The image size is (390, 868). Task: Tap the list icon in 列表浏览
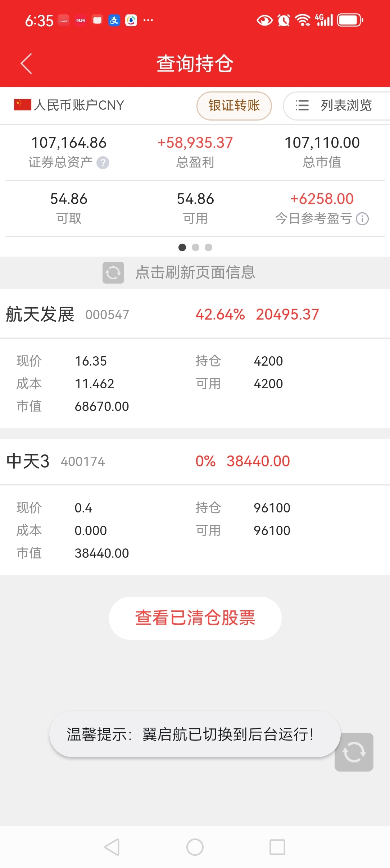302,105
